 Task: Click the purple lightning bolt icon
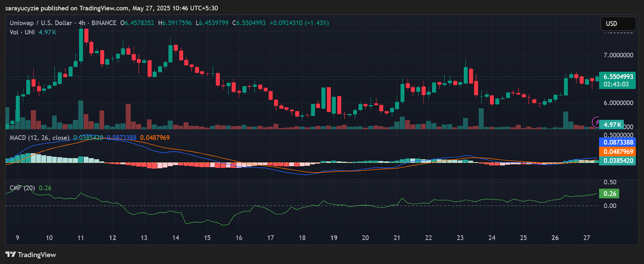click(x=596, y=121)
